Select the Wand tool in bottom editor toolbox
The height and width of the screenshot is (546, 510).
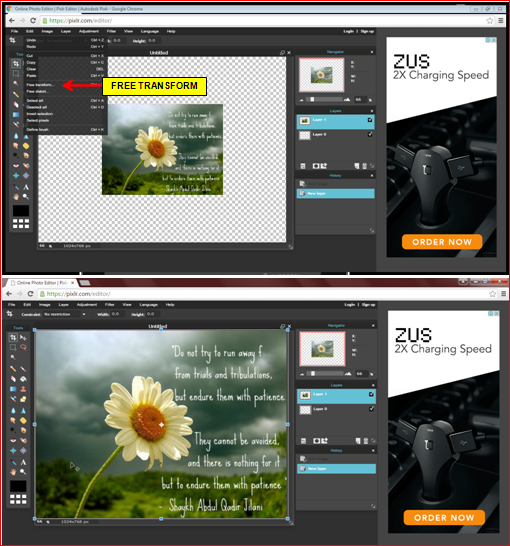(13, 357)
